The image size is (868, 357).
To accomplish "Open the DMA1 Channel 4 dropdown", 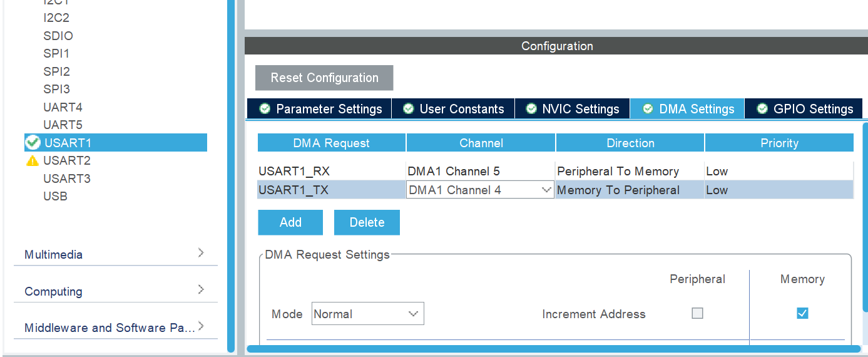I will 546,190.
